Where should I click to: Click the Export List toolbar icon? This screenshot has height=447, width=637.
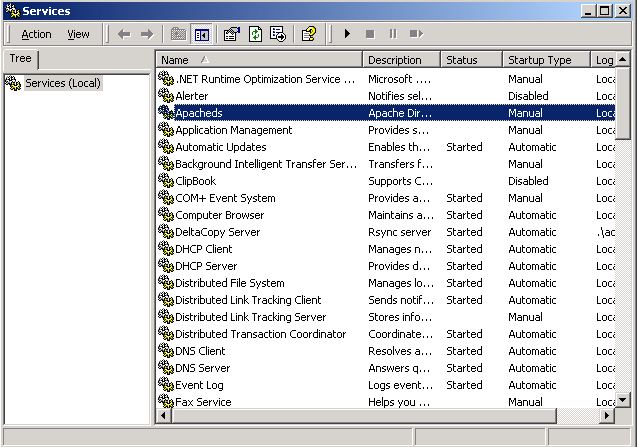[x=278, y=34]
